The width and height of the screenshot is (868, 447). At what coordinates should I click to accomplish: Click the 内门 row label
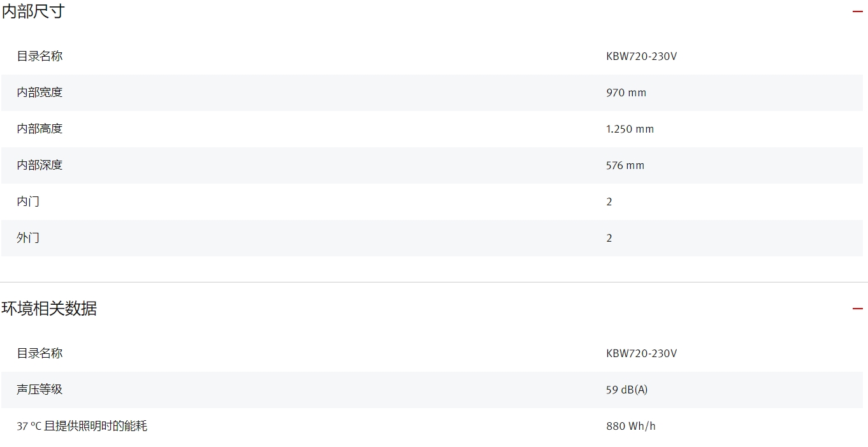coord(28,202)
